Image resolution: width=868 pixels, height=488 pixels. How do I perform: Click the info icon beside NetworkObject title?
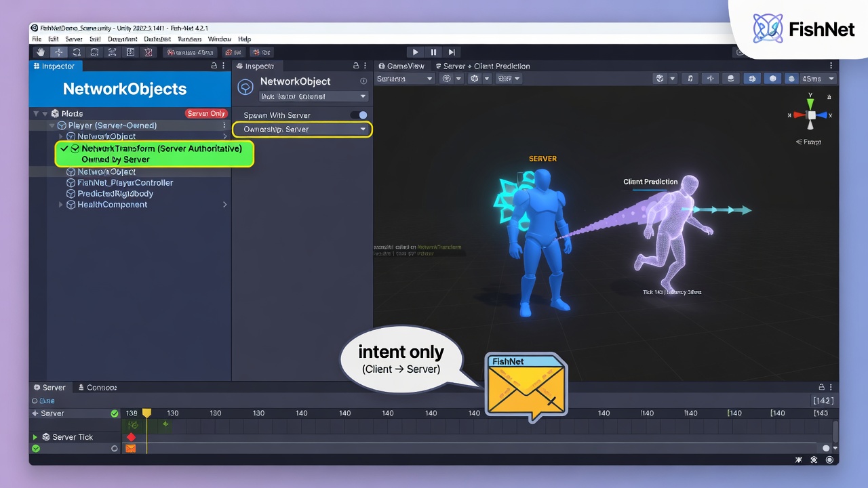(x=363, y=81)
